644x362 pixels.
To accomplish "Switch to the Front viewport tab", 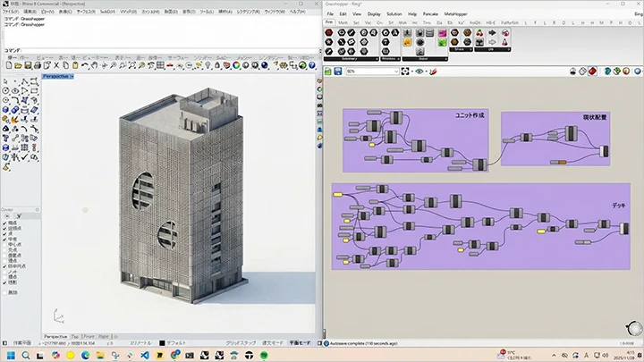I will [x=89, y=337].
